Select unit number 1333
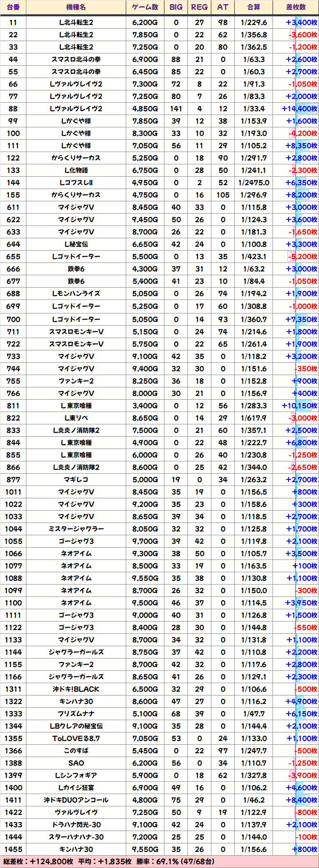Image resolution: width=319 pixels, height=868 pixels. [13, 714]
